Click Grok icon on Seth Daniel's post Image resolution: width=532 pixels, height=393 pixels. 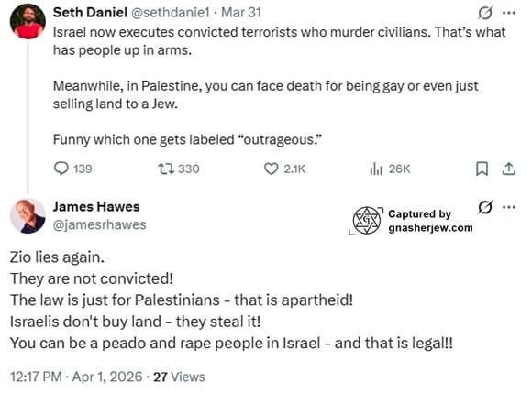[x=485, y=13]
